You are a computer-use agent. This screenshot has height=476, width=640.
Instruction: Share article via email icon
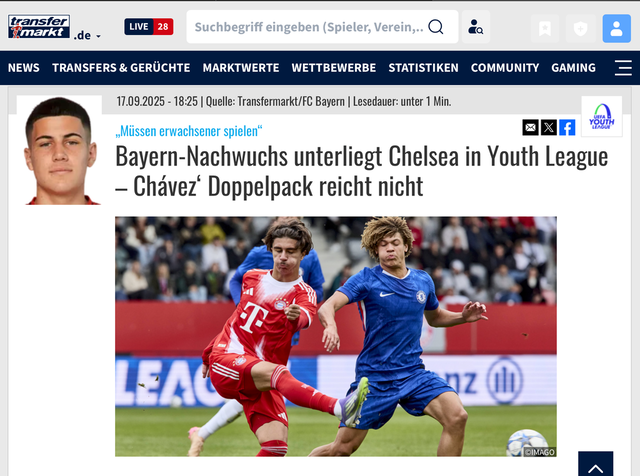coord(530,128)
